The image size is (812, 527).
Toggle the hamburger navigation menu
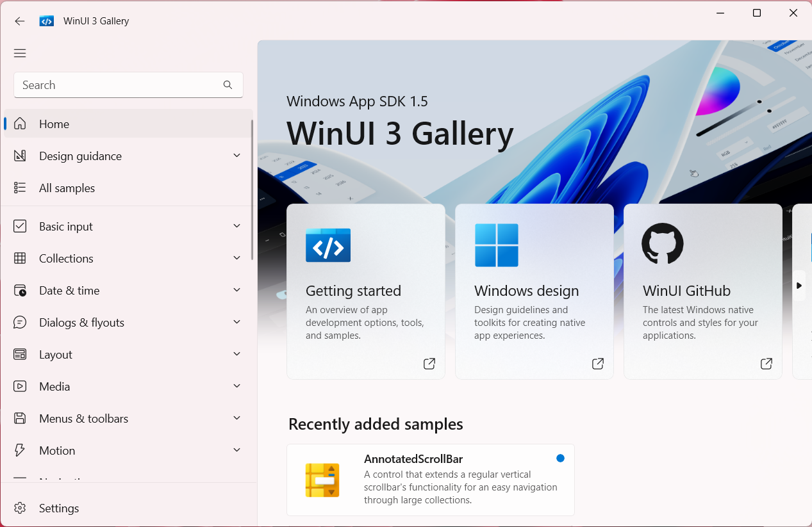coord(20,53)
